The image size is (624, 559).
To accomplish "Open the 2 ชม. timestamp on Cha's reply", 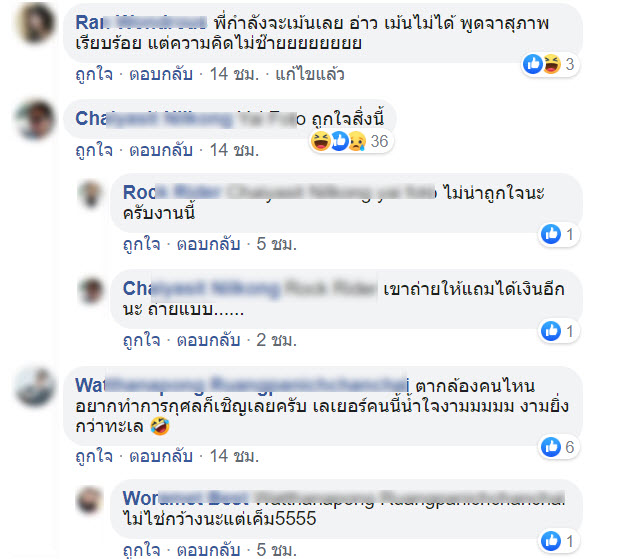I will pos(277,340).
